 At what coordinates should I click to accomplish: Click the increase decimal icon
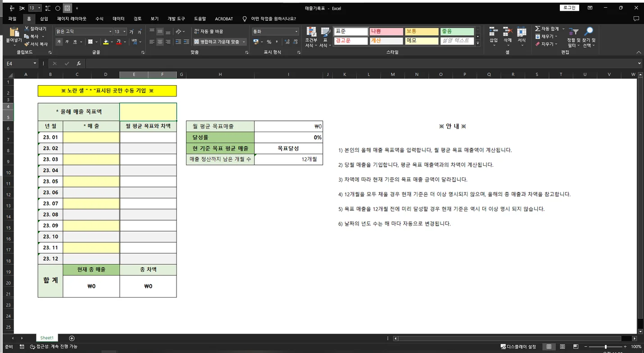tap(287, 42)
